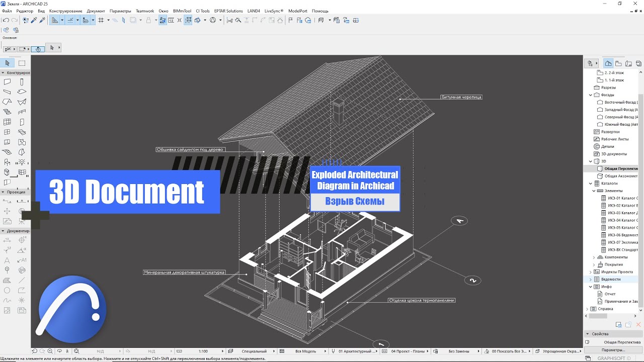Open the Специальный layer combination selector

coord(251,351)
